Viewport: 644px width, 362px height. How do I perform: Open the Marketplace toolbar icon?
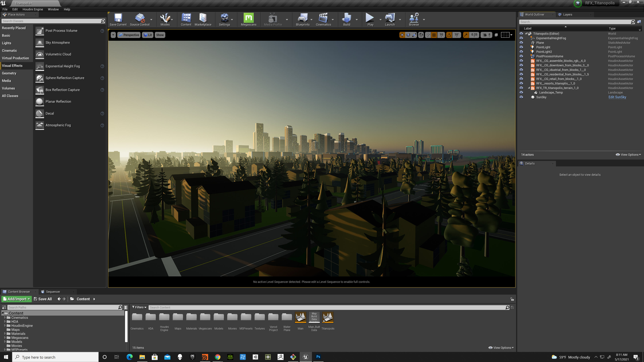pyautogui.click(x=203, y=18)
